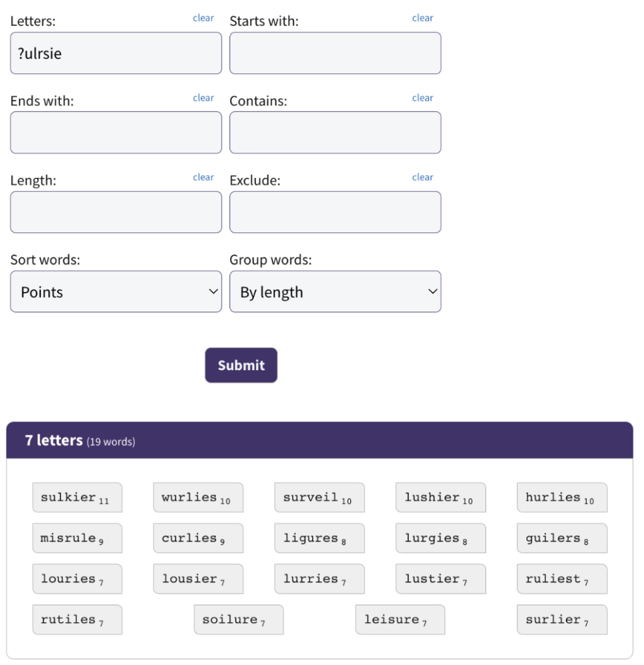Select the word sulkier
This screenshot has width=644, height=665.
77,497
